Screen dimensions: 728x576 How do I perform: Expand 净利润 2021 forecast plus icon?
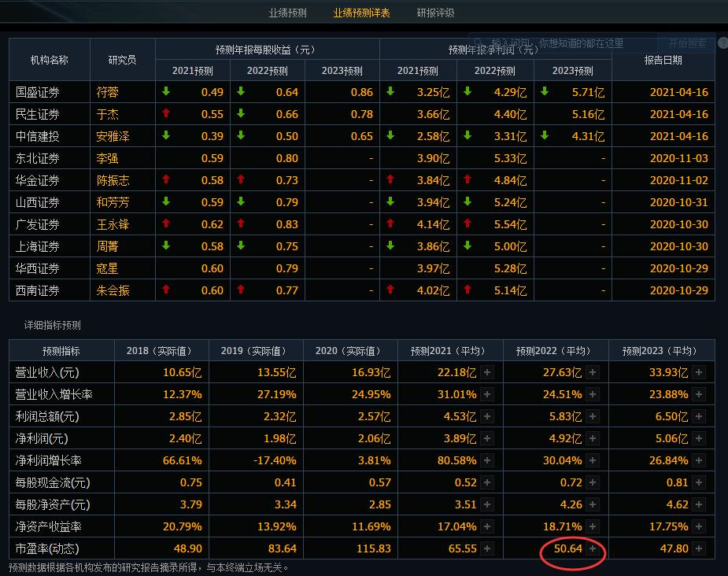(487, 438)
